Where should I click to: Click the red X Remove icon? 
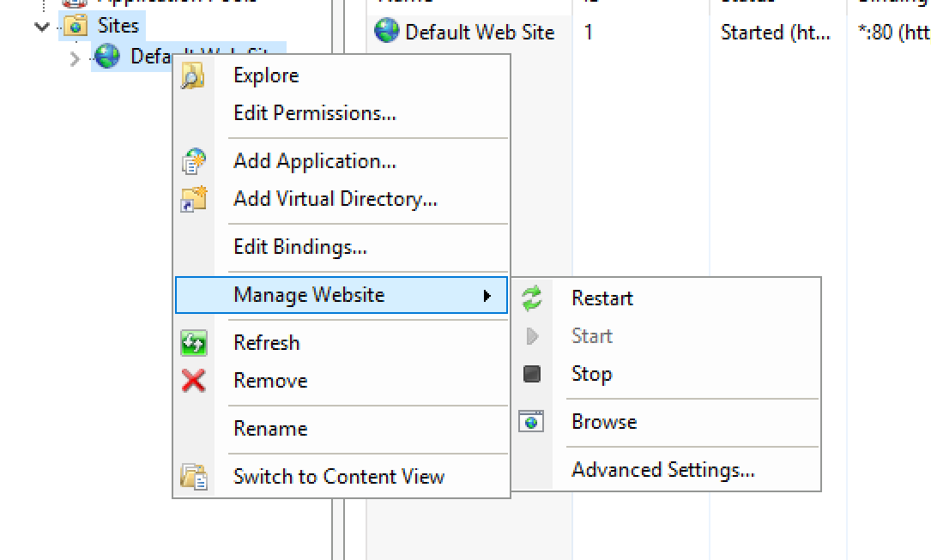coord(194,381)
